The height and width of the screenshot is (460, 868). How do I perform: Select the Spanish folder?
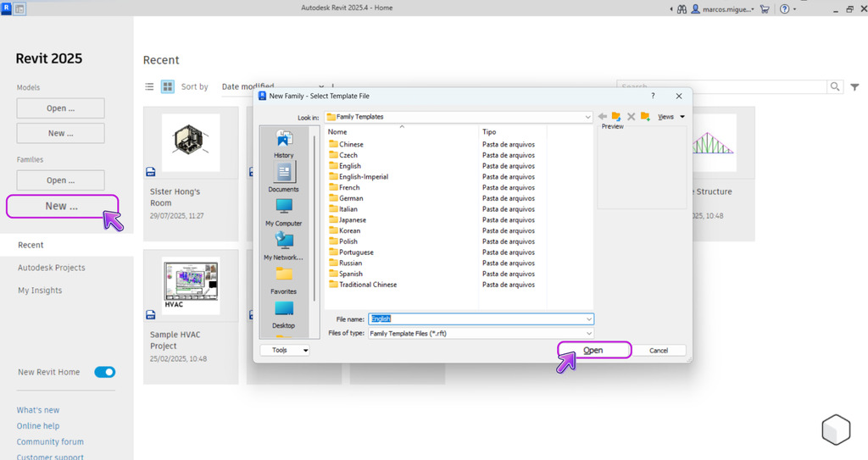(346, 274)
